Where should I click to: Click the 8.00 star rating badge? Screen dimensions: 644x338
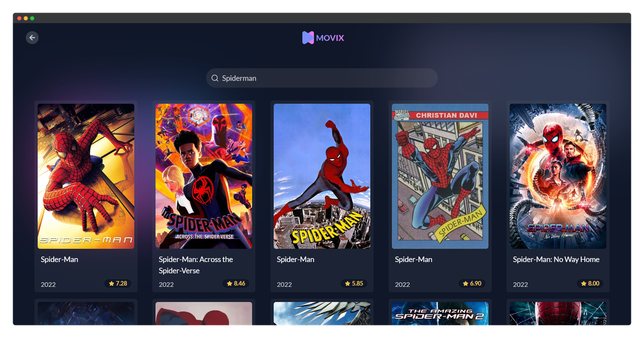coord(590,284)
